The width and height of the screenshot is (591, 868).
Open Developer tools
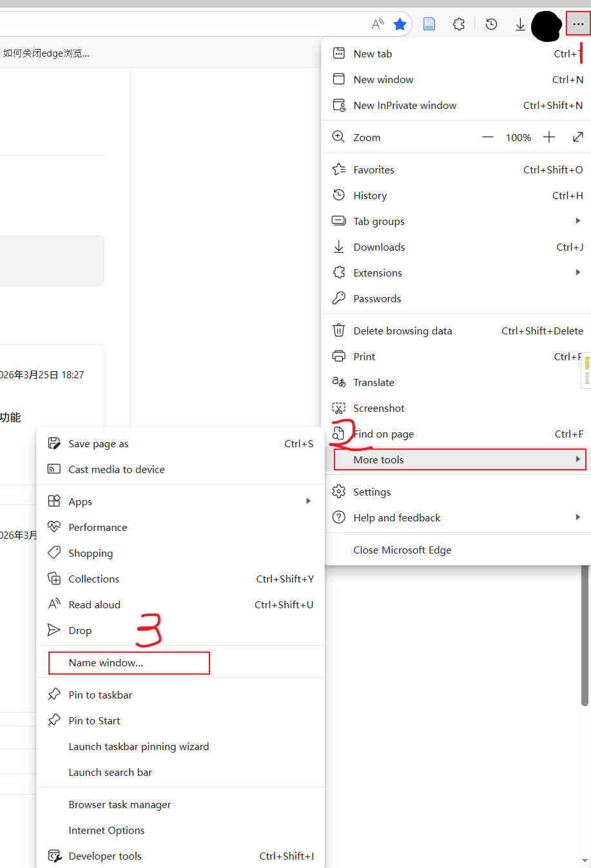coord(180,856)
